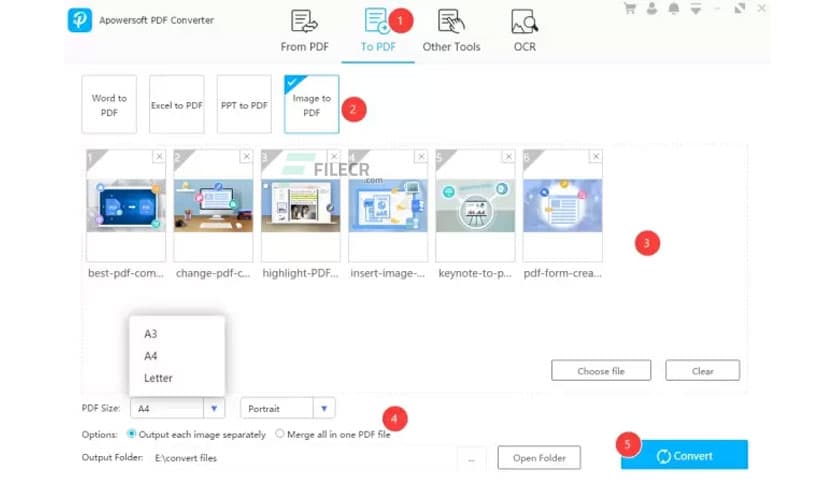The height and width of the screenshot is (484, 836).
Task: Click the notification bell icon
Action: coord(674,9)
